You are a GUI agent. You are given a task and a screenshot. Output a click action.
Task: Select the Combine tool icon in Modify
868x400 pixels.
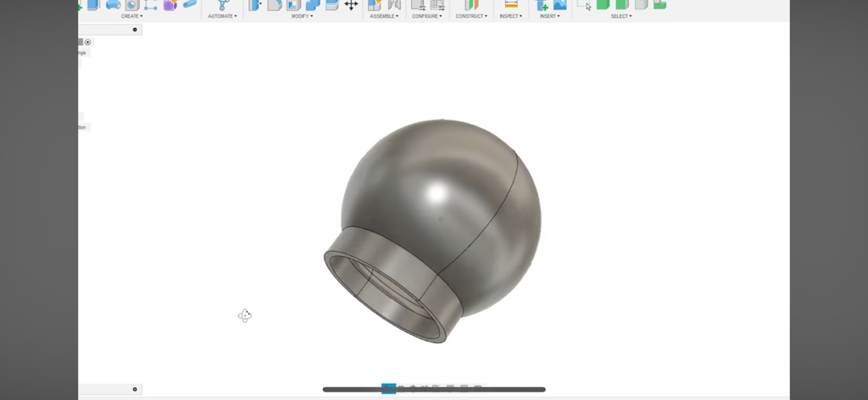[313, 5]
